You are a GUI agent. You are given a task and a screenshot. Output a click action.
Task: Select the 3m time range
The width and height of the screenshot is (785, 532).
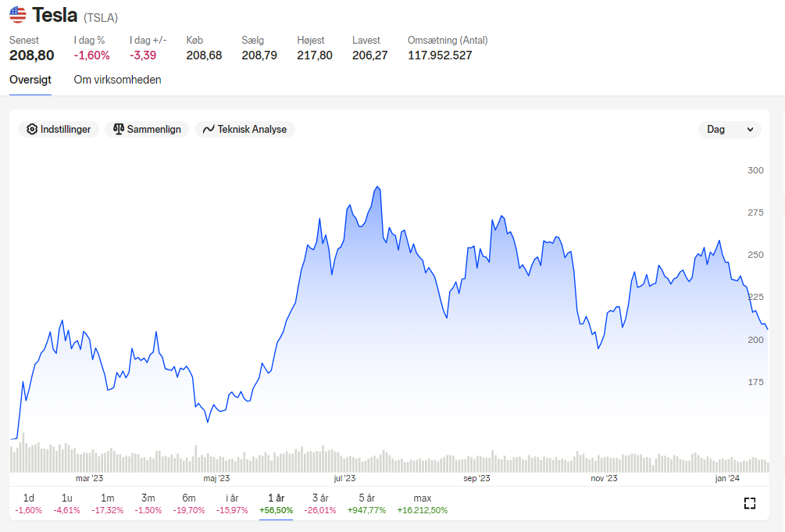pyautogui.click(x=148, y=504)
